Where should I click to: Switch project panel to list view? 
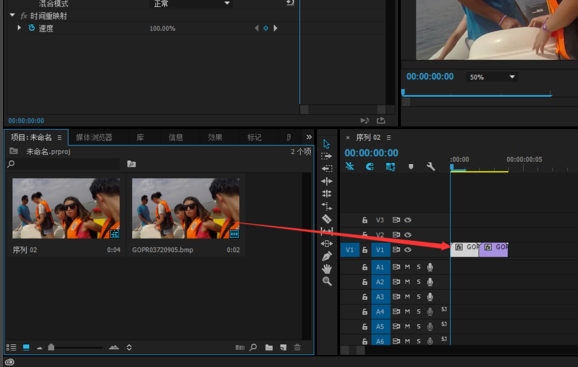11,347
